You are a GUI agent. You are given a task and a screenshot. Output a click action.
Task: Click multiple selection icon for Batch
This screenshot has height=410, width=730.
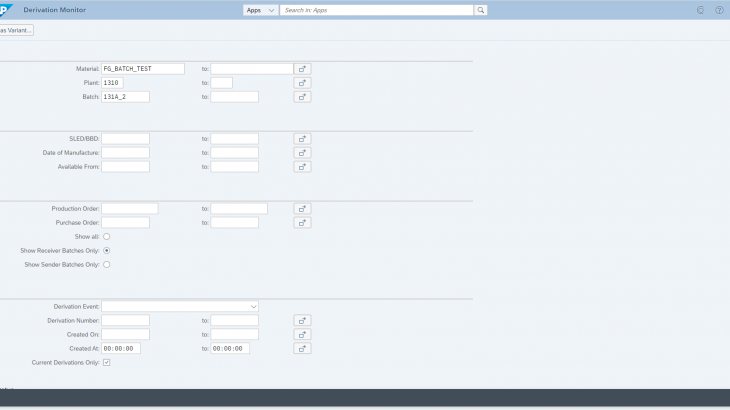[302, 97]
